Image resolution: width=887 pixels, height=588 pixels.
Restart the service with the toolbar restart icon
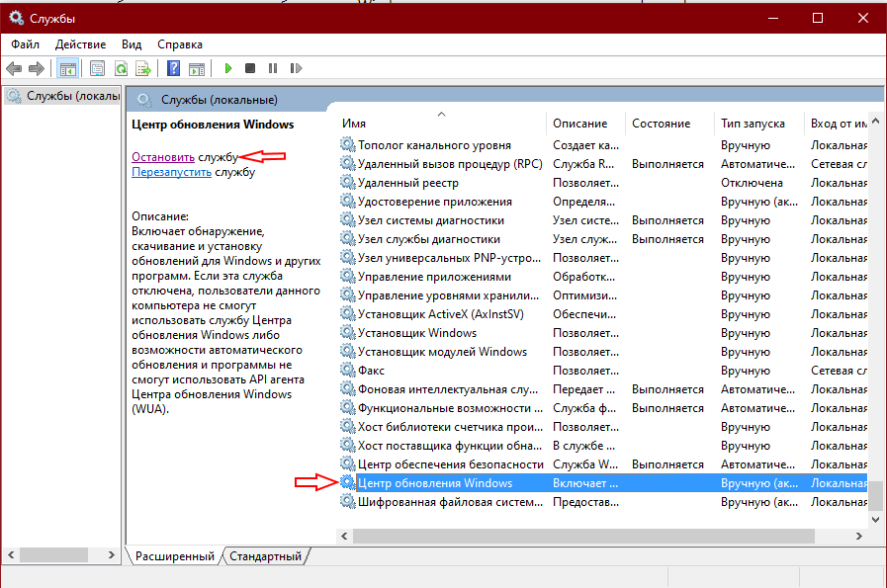pos(296,68)
